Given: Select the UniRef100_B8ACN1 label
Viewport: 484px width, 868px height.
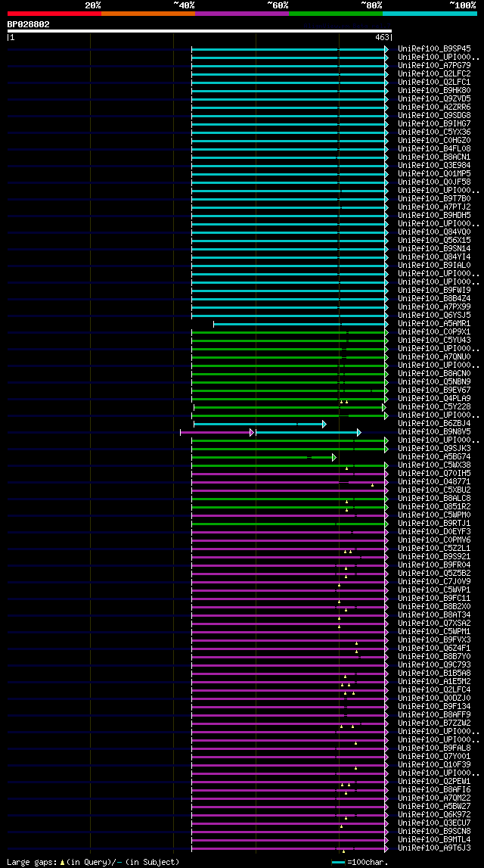Looking at the screenshot, I should pos(434,157).
